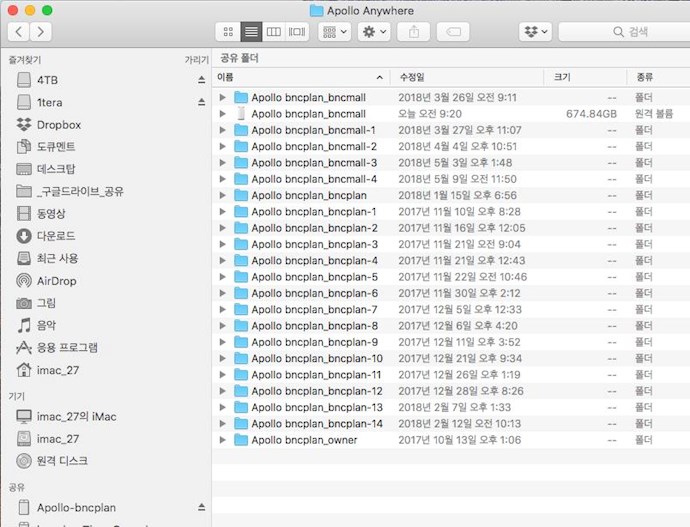Open the arrange-by grouping dropdown
690x527 pixels.
(x=334, y=32)
